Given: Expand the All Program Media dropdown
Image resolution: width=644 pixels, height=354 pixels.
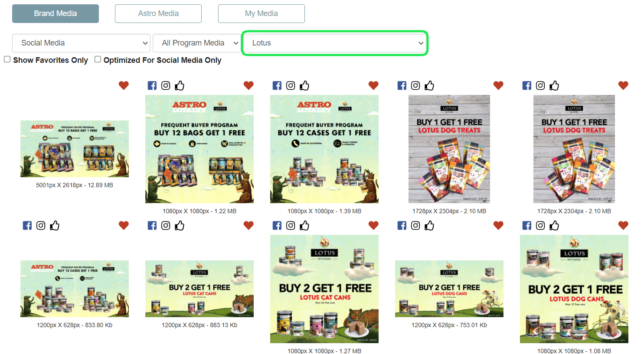Looking at the screenshot, I should [196, 43].
